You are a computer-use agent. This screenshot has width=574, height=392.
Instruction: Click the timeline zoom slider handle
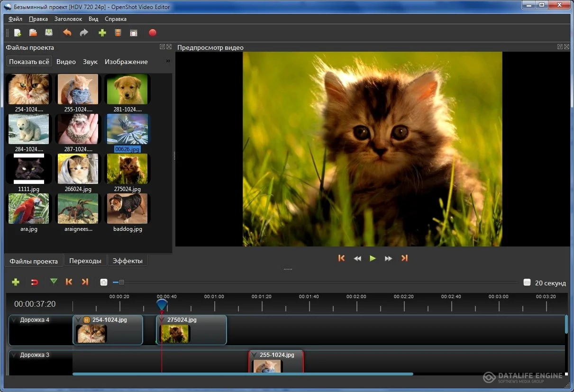(x=121, y=283)
